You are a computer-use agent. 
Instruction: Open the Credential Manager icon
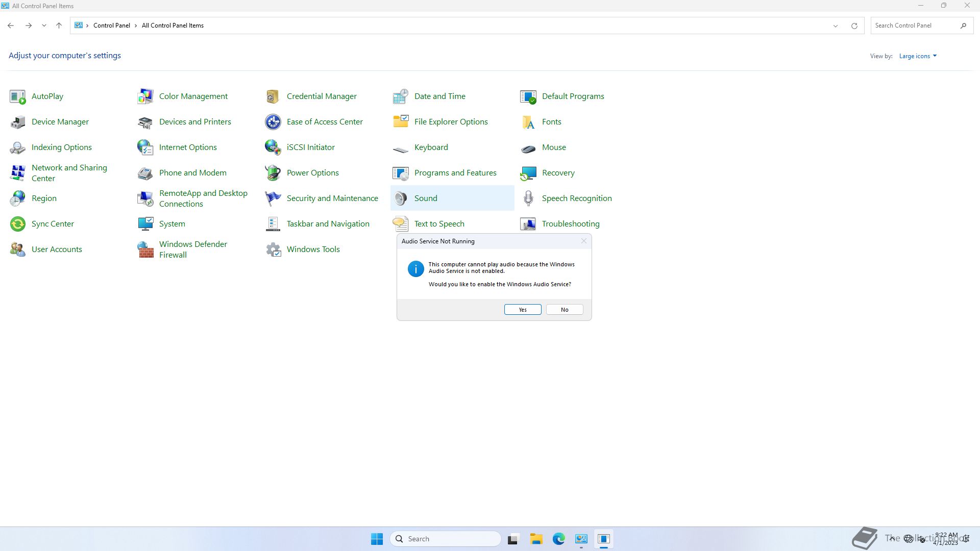coord(273,96)
